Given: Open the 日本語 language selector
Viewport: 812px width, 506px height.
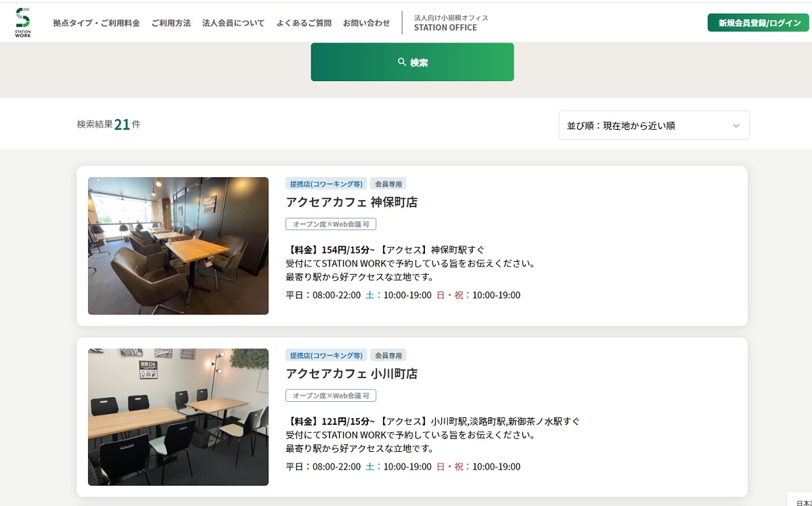Looking at the screenshot, I should pyautogui.click(x=803, y=503).
